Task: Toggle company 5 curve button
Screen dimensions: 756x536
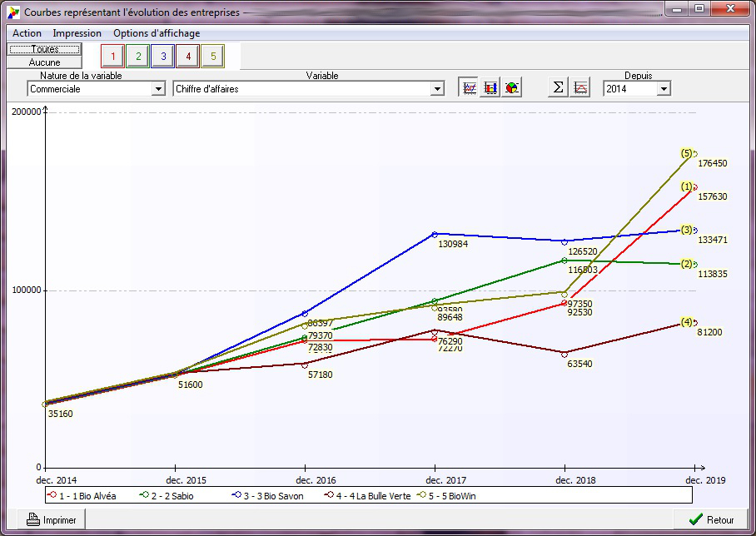Action: point(213,57)
